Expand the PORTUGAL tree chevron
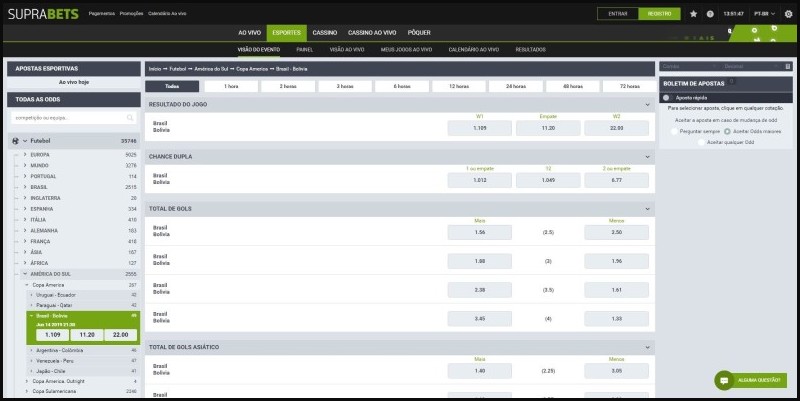 [24, 176]
